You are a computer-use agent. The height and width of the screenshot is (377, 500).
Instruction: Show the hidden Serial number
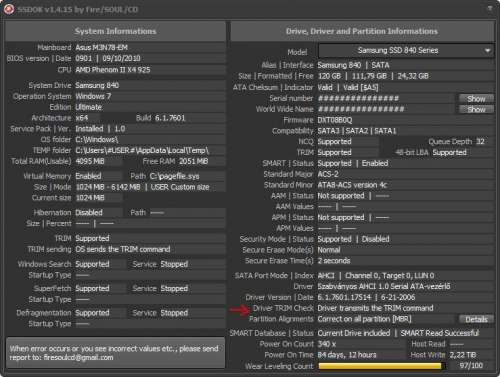(x=476, y=99)
